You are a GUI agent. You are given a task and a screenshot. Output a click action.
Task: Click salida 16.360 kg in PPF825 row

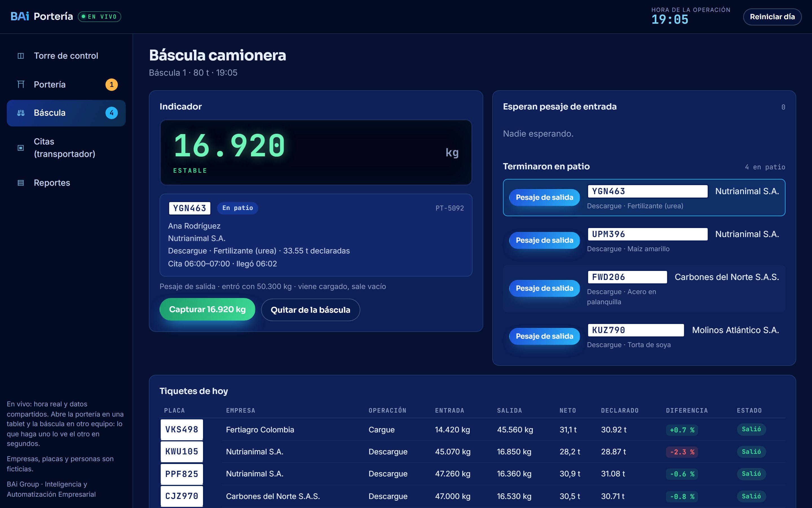[x=514, y=474]
